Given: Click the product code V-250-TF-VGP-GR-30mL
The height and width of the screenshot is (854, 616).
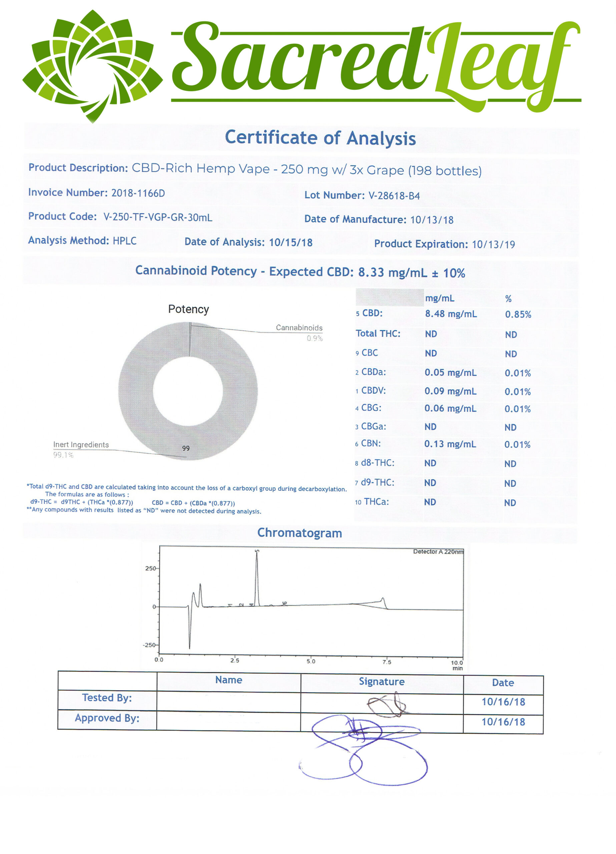Looking at the screenshot, I should pos(158,217).
